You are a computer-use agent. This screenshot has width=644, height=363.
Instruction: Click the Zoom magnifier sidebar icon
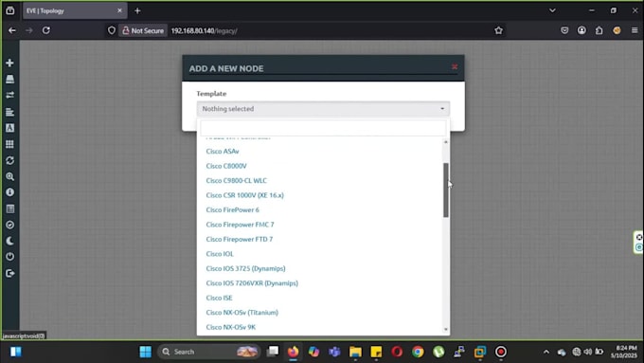tap(9, 176)
